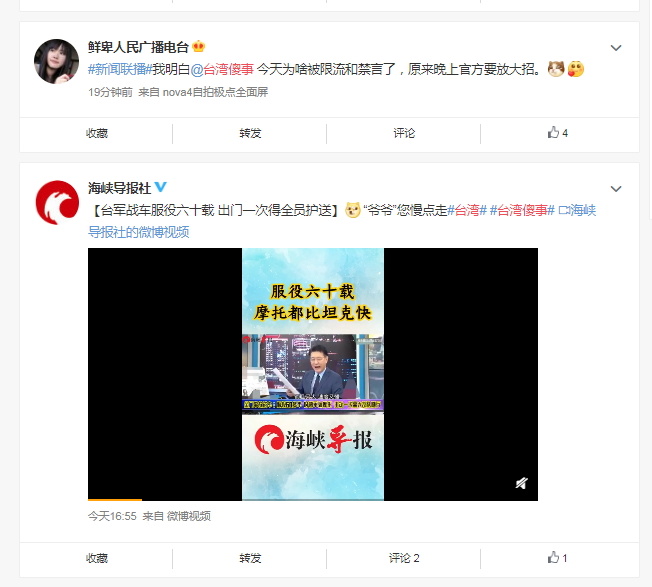Like the 海峡导报社 post thumbs-up

coord(557,557)
